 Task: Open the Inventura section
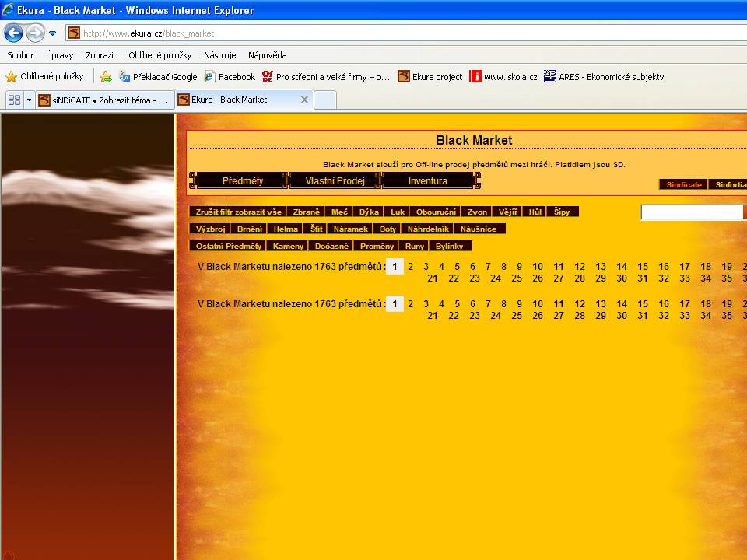428,180
